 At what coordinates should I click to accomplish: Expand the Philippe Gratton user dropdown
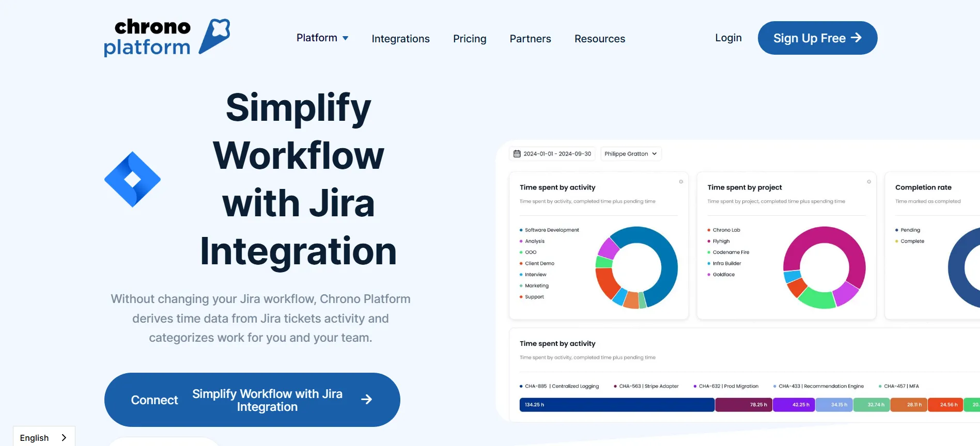tap(631, 154)
